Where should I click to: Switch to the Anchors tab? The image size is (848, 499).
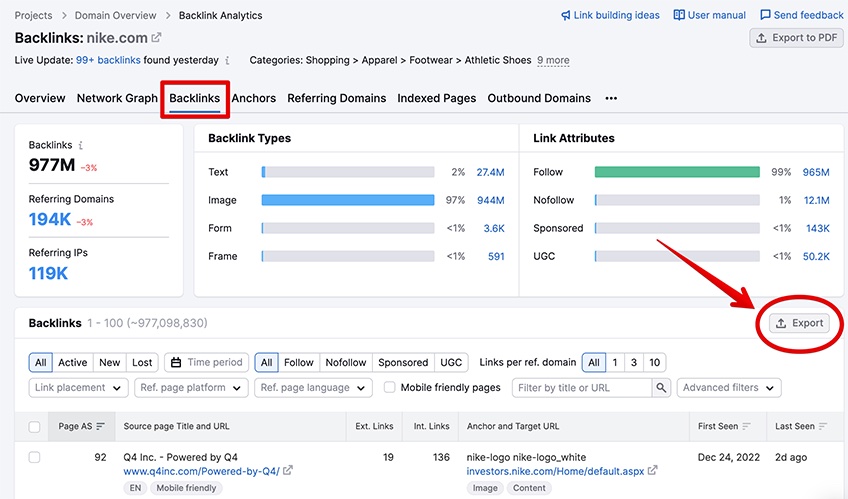tap(254, 98)
